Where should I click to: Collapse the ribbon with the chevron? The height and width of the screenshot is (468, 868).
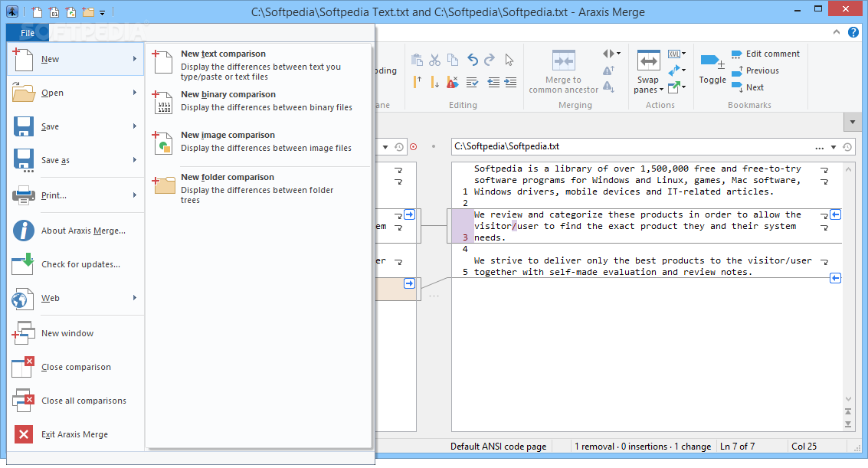tap(837, 32)
